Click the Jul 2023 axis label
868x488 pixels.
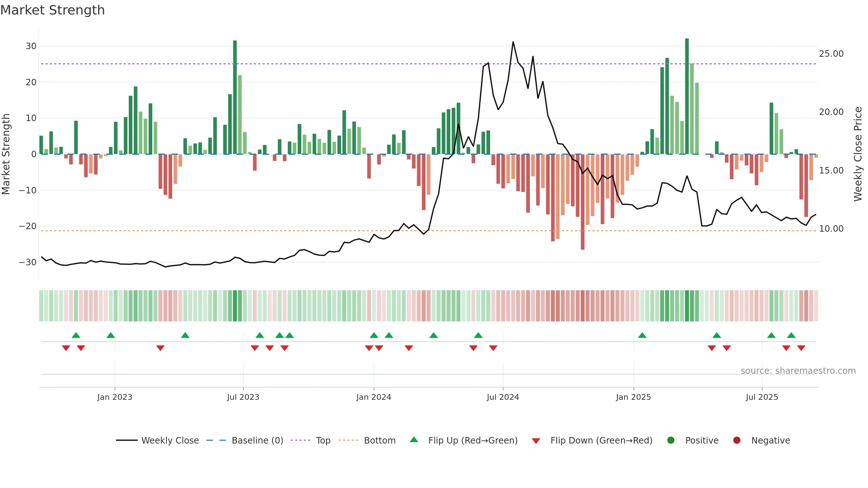point(243,397)
